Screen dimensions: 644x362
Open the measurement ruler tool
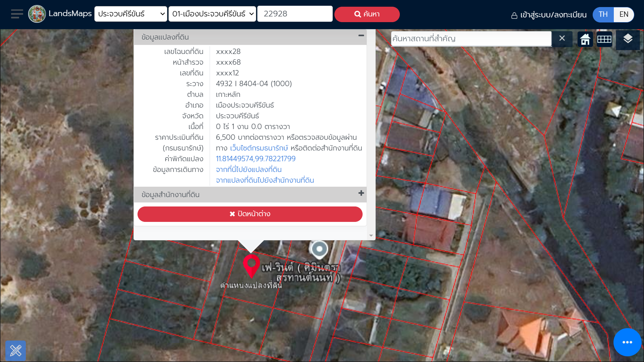(16, 351)
